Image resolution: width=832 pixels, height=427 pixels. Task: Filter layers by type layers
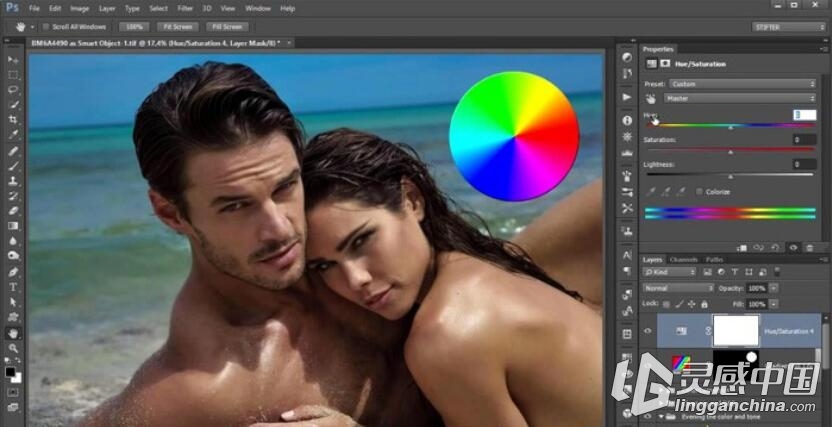click(x=735, y=272)
